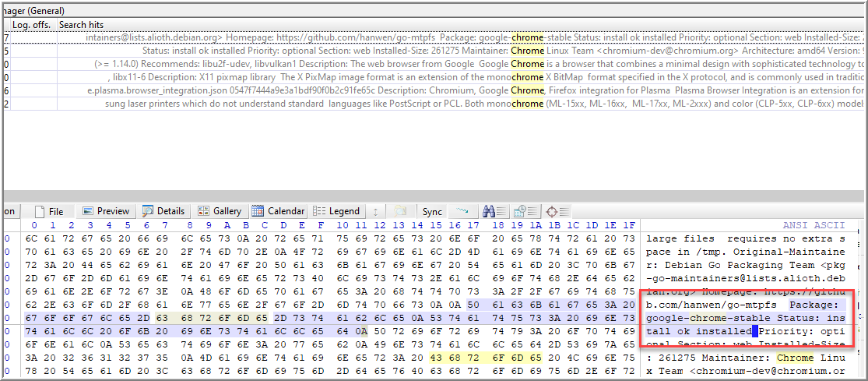The height and width of the screenshot is (381, 868).
Task: Switch to the Preview tab
Action: pos(106,211)
